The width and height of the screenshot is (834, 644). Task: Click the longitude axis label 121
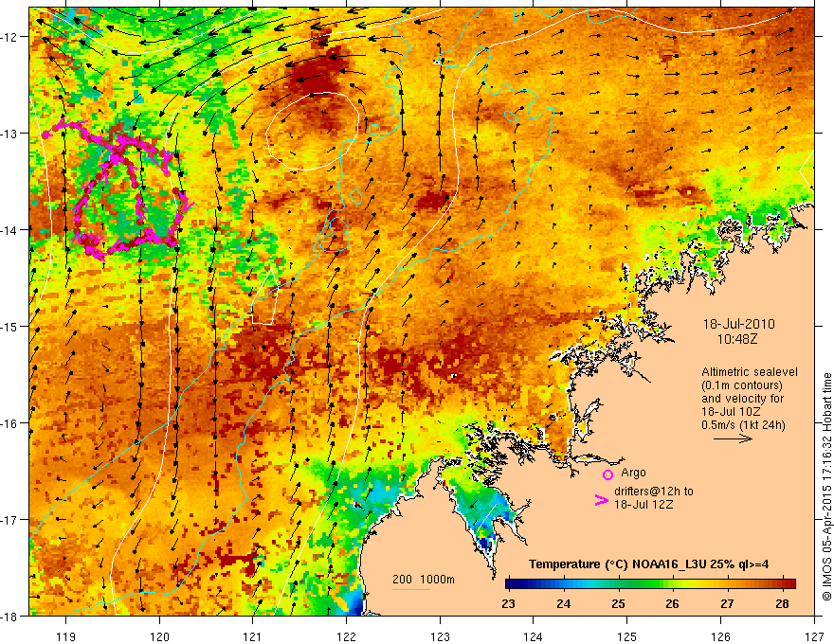(253, 636)
